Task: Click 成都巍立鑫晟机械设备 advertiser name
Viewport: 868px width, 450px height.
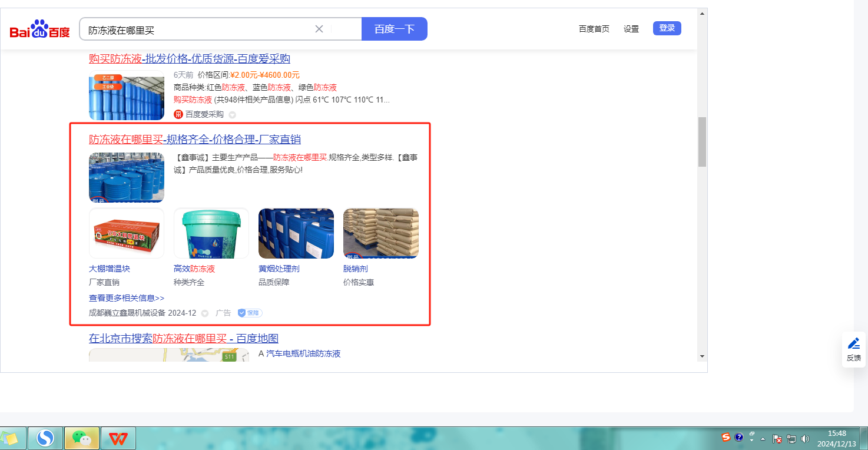Action: (x=127, y=313)
